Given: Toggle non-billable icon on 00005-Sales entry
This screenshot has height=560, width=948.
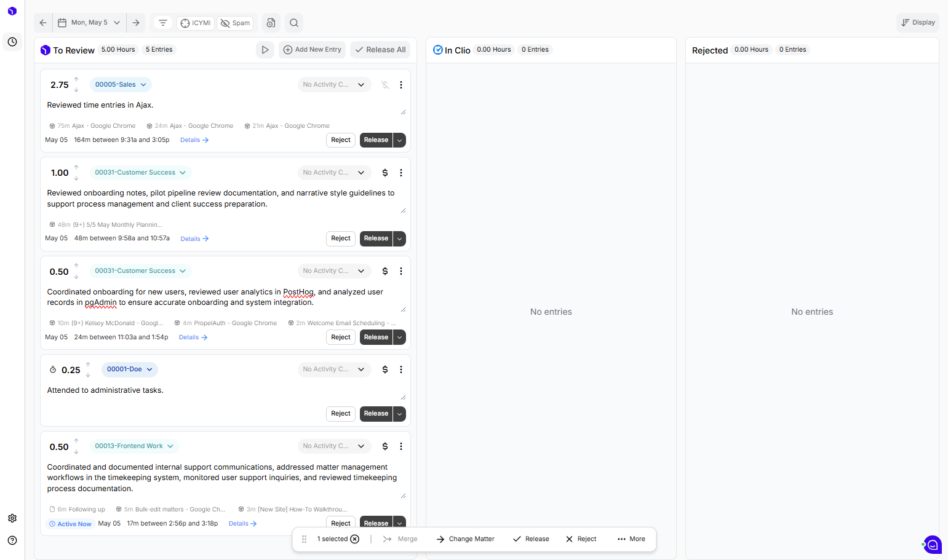Looking at the screenshot, I should tap(385, 85).
